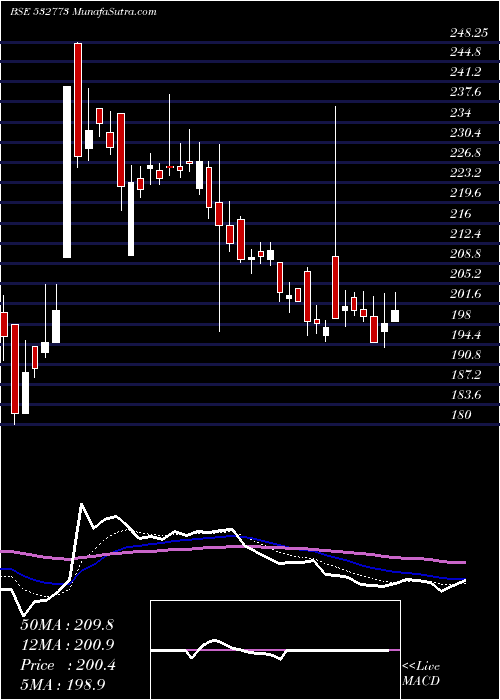This screenshot has height=700, width=500.
Task: Click the <<Live MACD label
Action: (421, 674)
